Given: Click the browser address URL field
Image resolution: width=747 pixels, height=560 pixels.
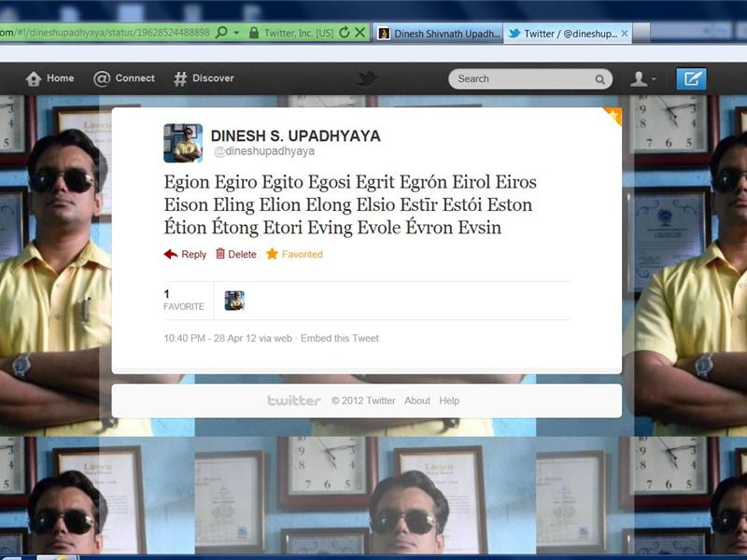Looking at the screenshot, I should 105,33.
